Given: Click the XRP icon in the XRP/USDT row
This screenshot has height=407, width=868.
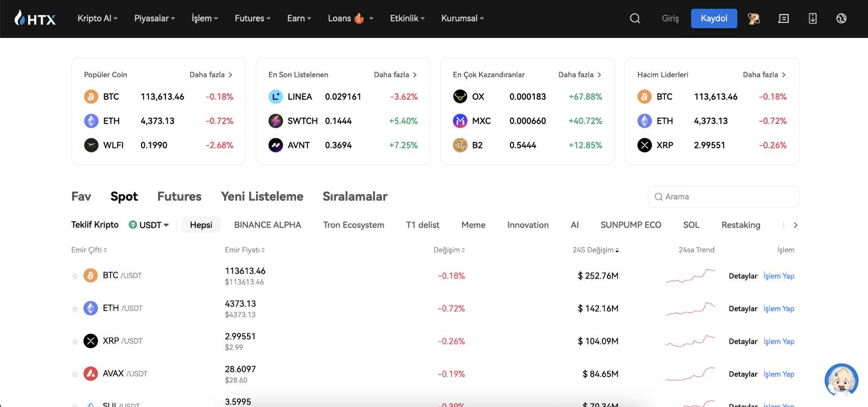Looking at the screenshot, I should (91, 341).
